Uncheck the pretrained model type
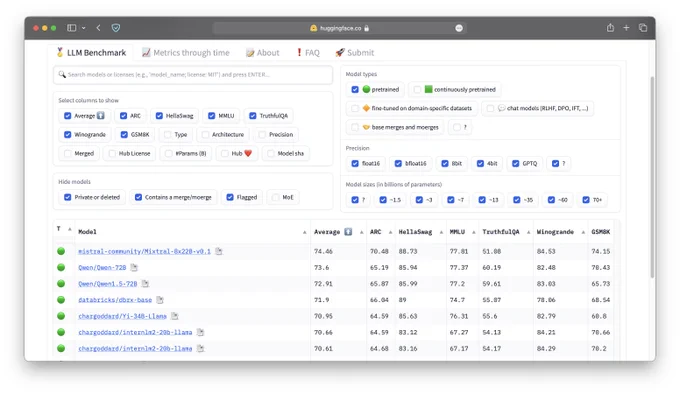This screenshot has width=680, height=394. coord(355,89)
